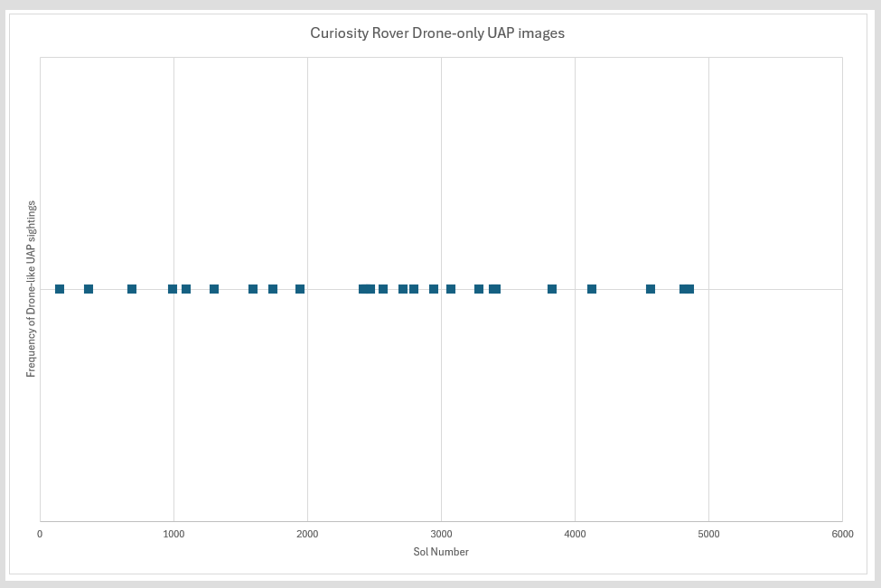Select the leftmost data marker near Sol 150
The image size is (881, 588).
coord(60,289)
